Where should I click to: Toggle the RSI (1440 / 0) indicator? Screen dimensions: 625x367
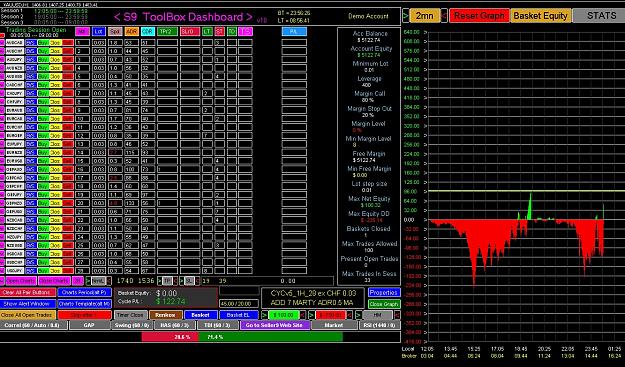tap(379, 325)
